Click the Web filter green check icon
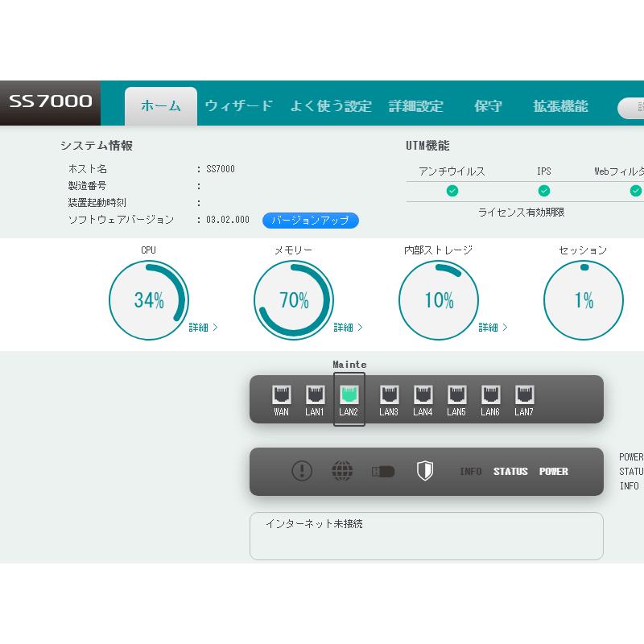The image size is (644, 644). [635, 191]
